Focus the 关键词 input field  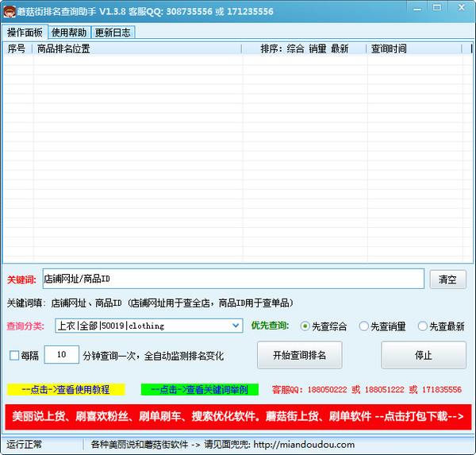(232, 279)
